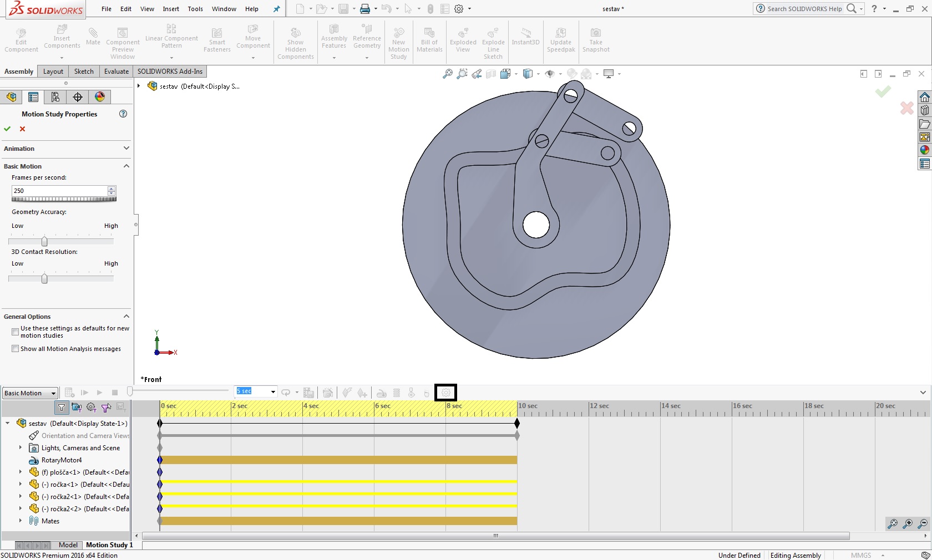The width and height of the screenshot is (932, 560).
Task: Switch to the Model tab
Action: [68, 545]
